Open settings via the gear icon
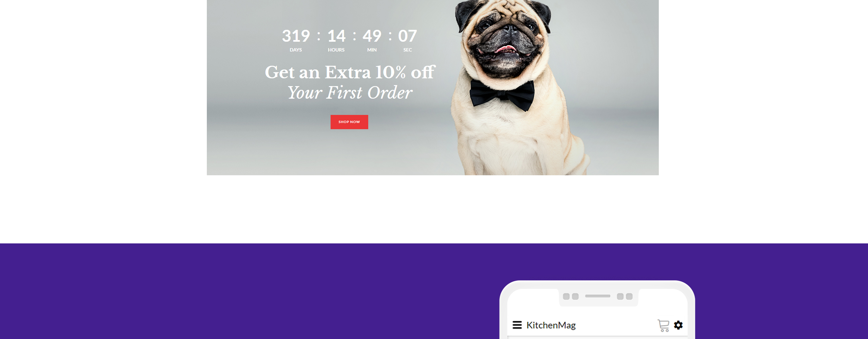868x339 pixels. 678,325
